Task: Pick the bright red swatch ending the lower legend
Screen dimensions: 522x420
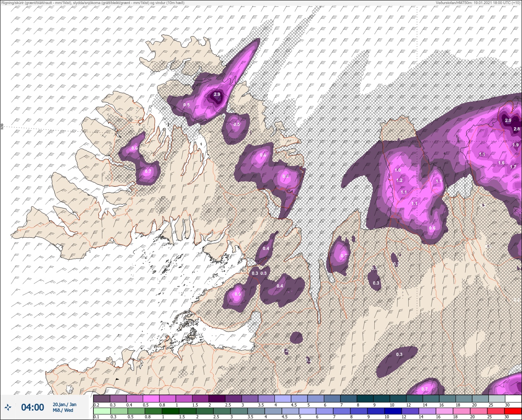Action: 513,411
